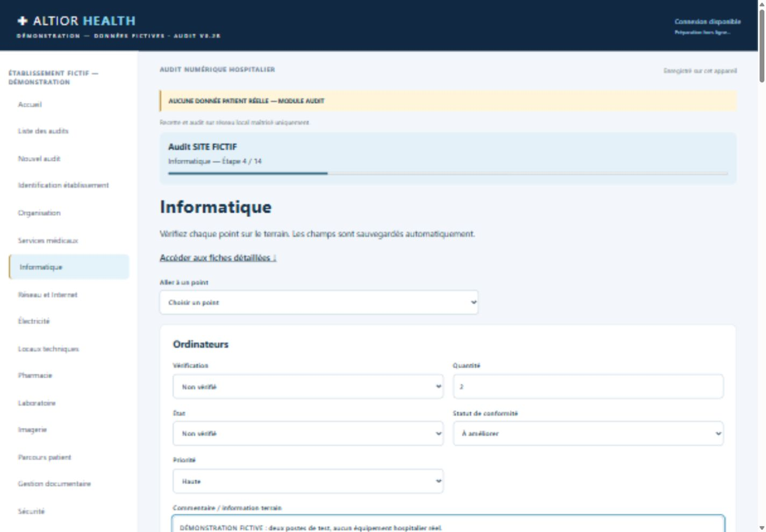Image resolution: width=766 pixels, height=532 pixels.
Task: Open the État dropdown
Action: 308,434
